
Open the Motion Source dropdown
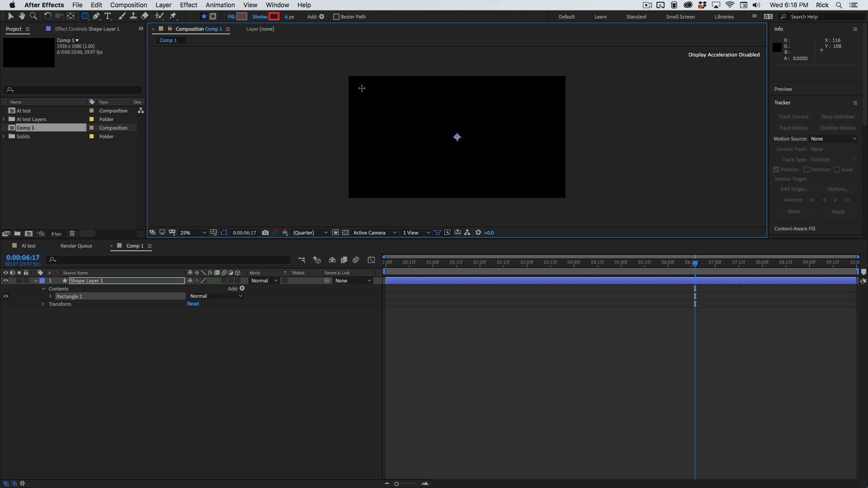(832, 138)
